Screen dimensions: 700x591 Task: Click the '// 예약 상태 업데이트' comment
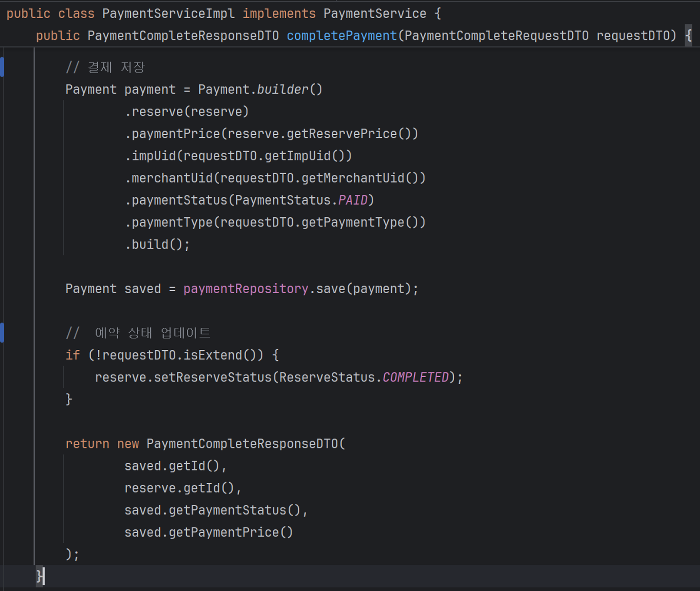139,333
